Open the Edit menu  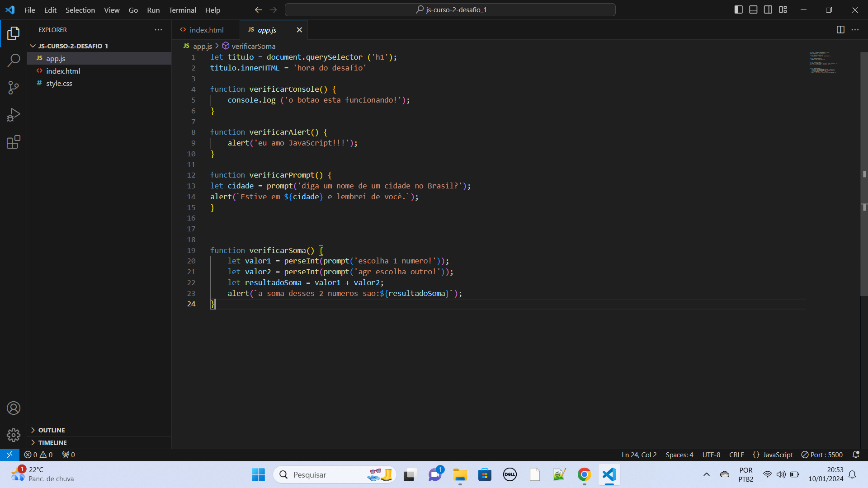tap(50, 10)
